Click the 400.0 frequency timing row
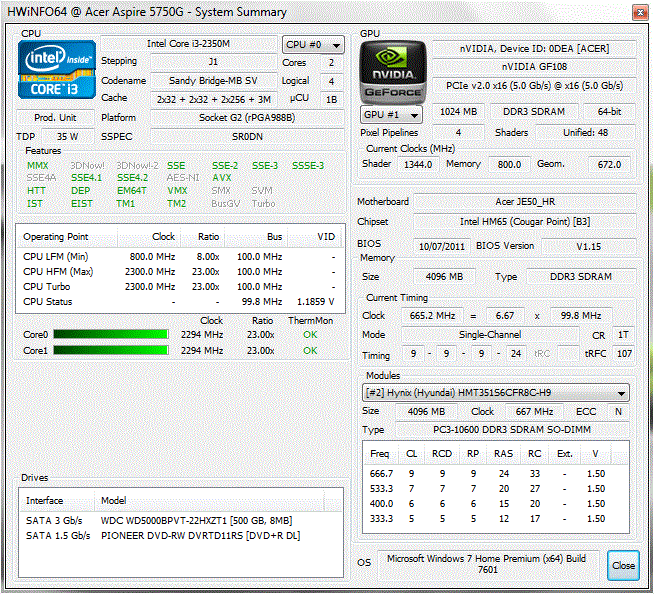Screen dimensions: 654x594 (496, 503)
